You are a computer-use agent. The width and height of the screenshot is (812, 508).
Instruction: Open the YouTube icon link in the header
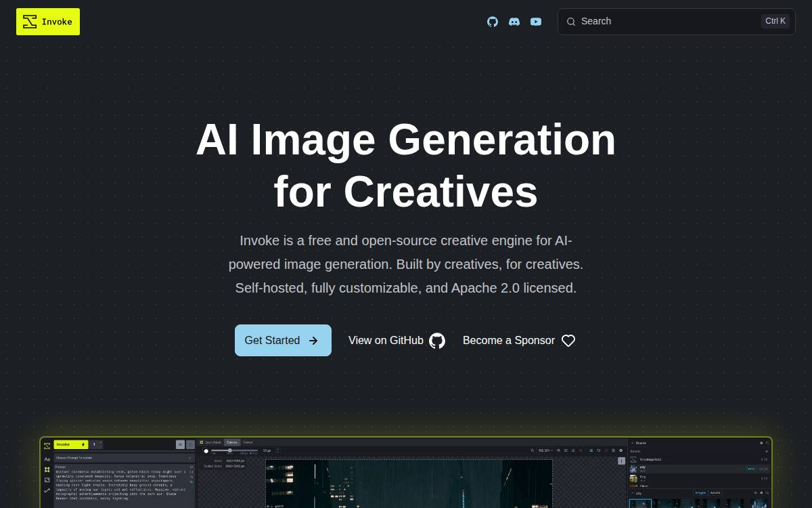coord(536,22)
